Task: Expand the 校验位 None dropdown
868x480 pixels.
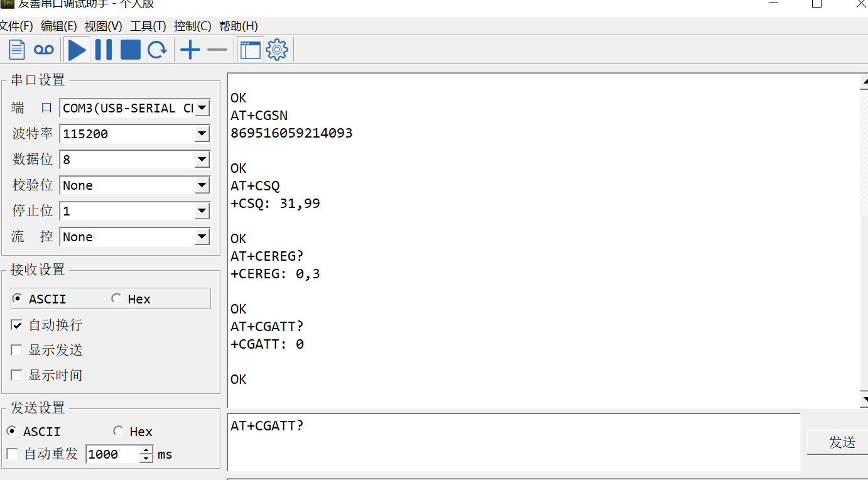Action: [x=202, y=185]
